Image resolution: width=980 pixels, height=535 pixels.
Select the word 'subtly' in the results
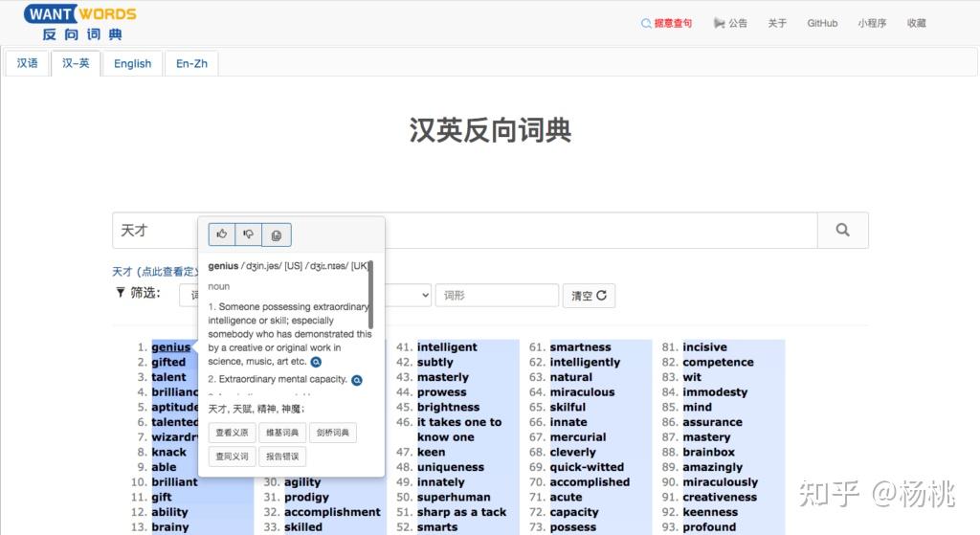tap(435, 362)
